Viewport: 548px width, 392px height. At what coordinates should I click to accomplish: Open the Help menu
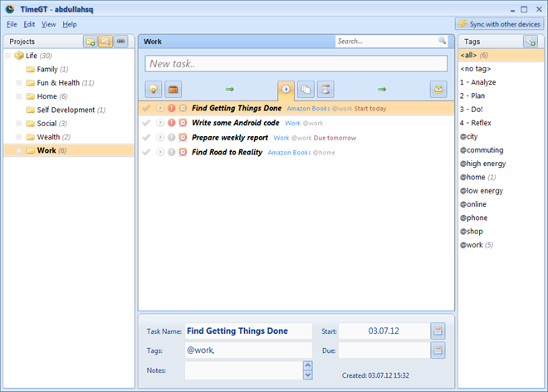70,24
